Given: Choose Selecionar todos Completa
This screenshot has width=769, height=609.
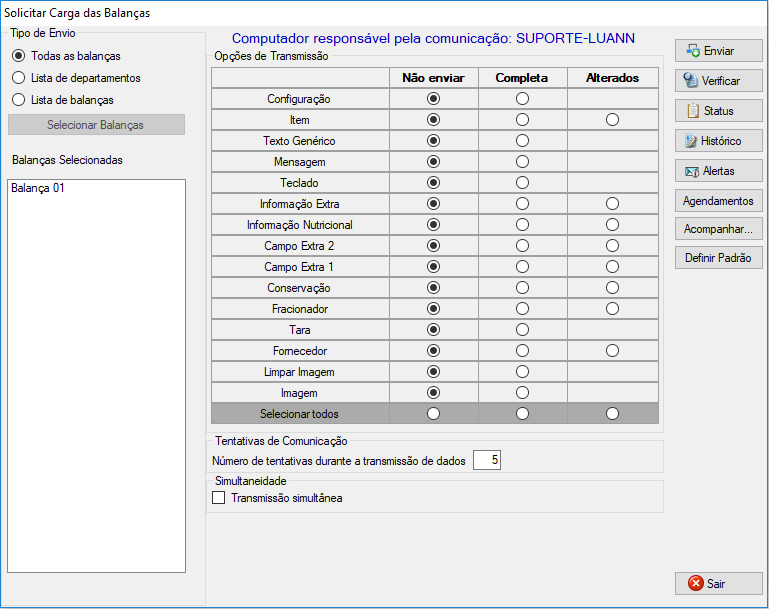Looking at the screenshot, I should click(x=522, y=414).
